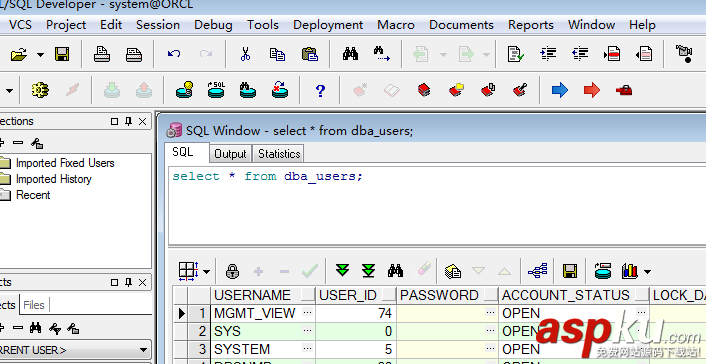
Task: Switch to the Statistics tab
Action: tap(279, 154)
